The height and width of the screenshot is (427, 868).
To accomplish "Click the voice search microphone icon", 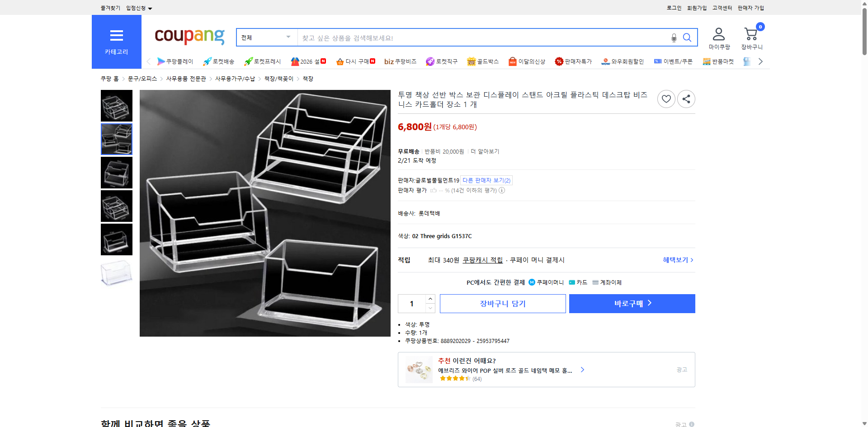I will [x=673, y=38].
